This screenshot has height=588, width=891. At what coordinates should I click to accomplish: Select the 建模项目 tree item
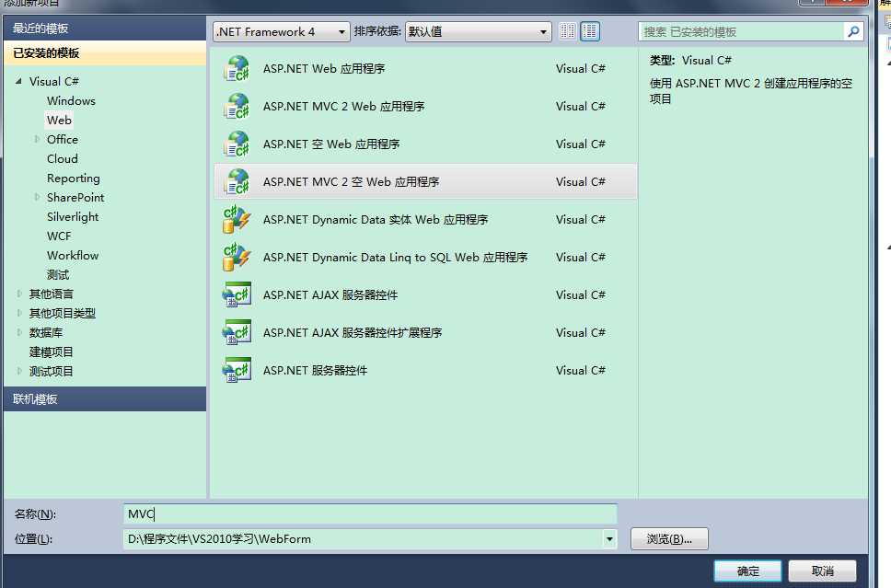(x=52, y=352)
